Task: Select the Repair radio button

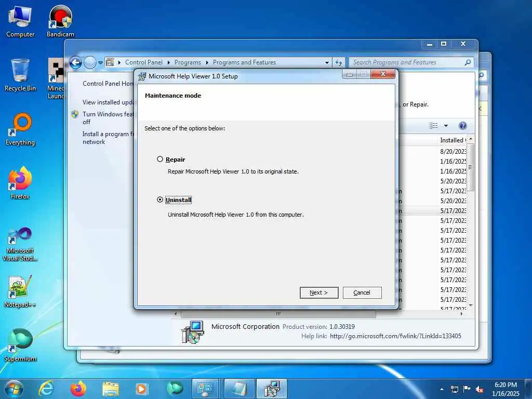Action: click(x=160, y=159)
